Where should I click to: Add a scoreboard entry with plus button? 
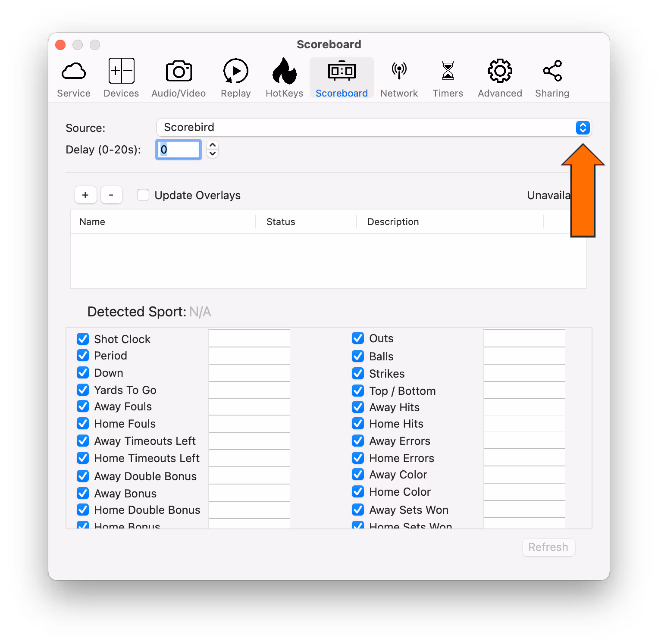point(85,195)
